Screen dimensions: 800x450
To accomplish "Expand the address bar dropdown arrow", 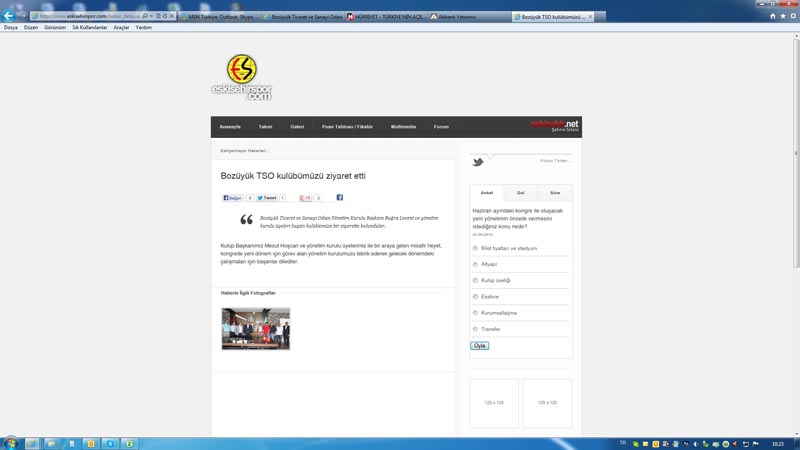I will click(x=152, y=16).
